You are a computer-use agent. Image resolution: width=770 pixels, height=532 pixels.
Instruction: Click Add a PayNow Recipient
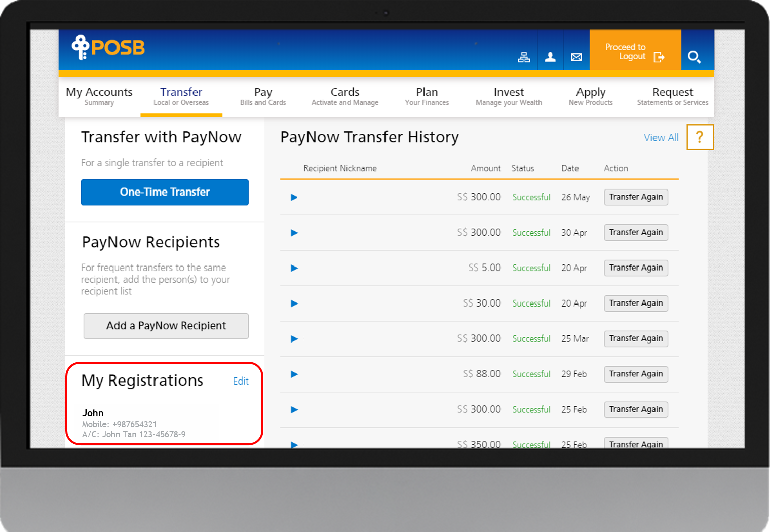click(166, 326)
